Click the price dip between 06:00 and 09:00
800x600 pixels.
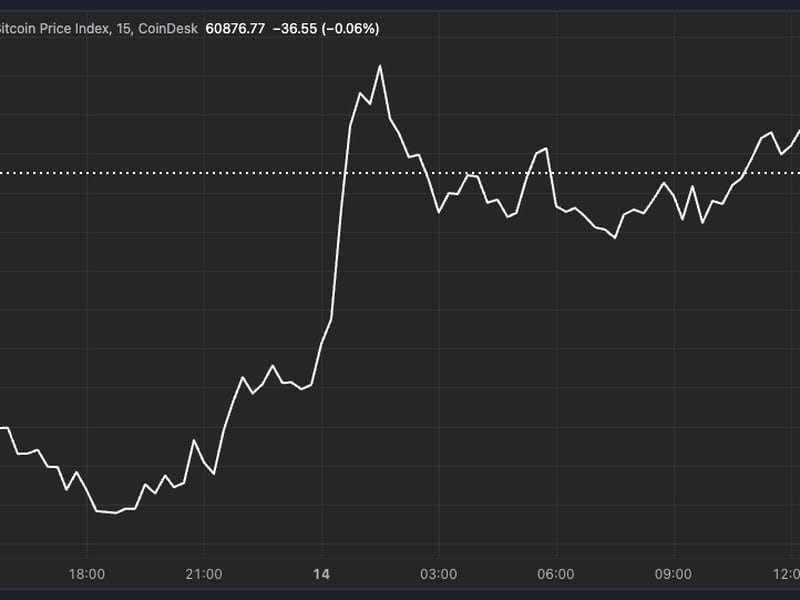615,238
